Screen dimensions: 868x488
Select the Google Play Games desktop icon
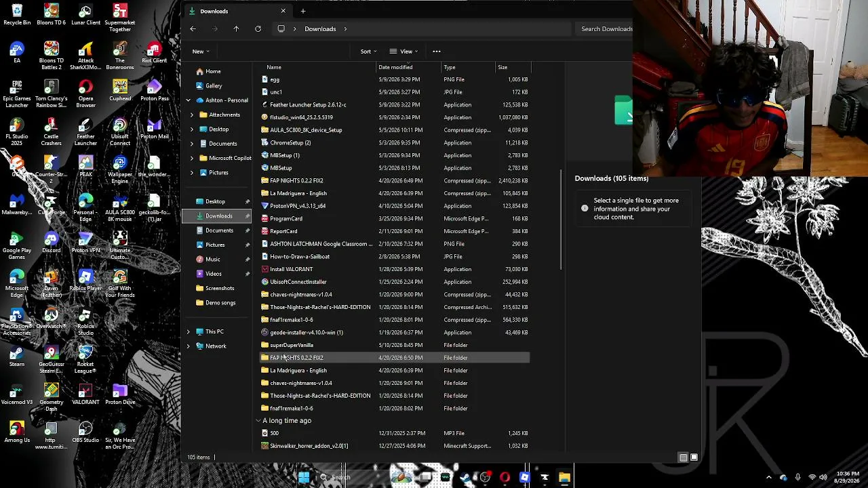click(x=17, y=246)
